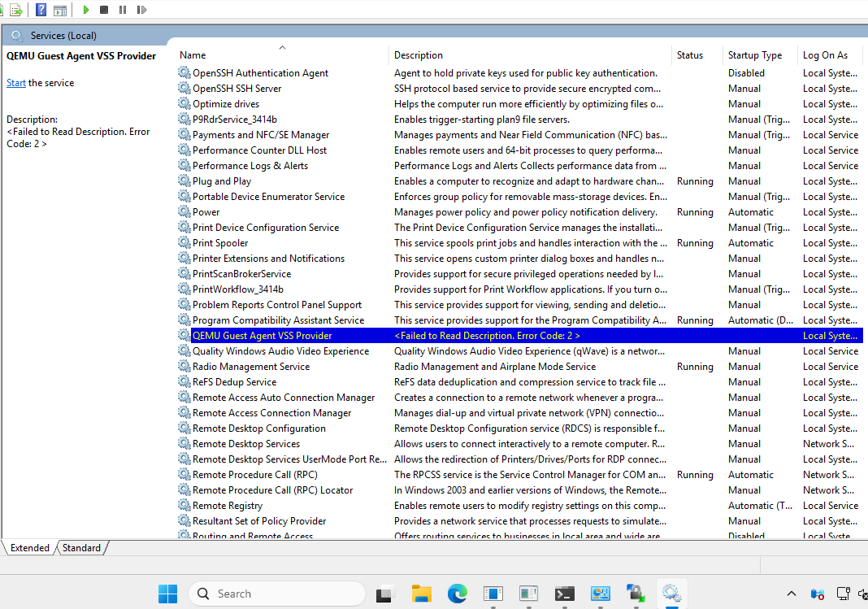Open the Help toolbar icon

click(41, 10)
